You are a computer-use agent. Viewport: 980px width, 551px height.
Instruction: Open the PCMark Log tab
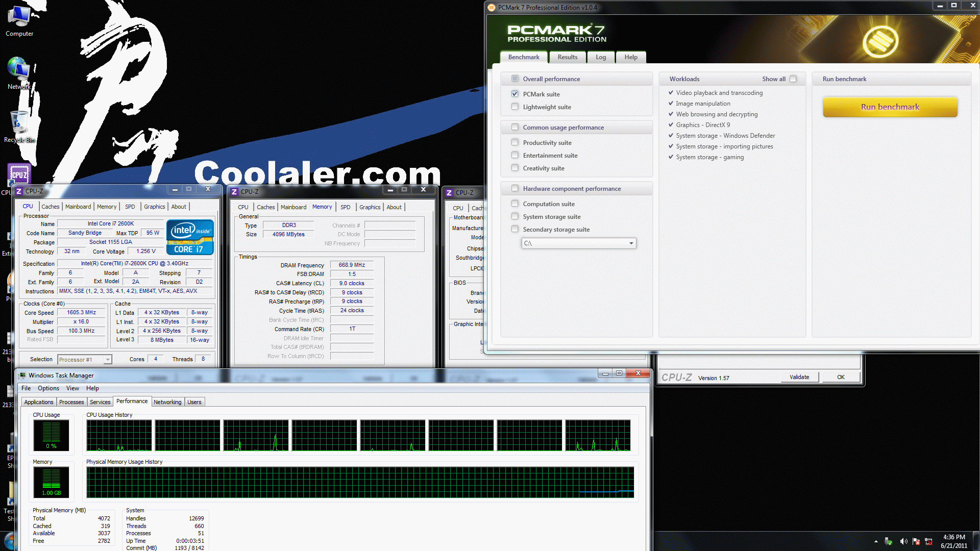coord(601,57)
